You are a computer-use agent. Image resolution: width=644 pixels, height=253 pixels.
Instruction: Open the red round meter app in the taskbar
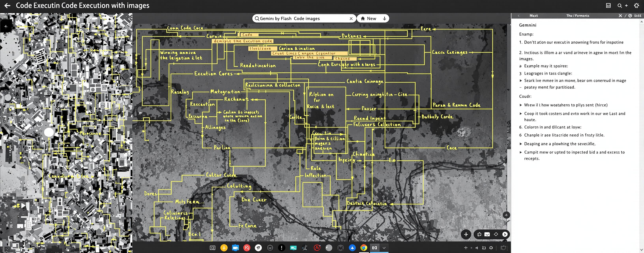pos(317,248)
